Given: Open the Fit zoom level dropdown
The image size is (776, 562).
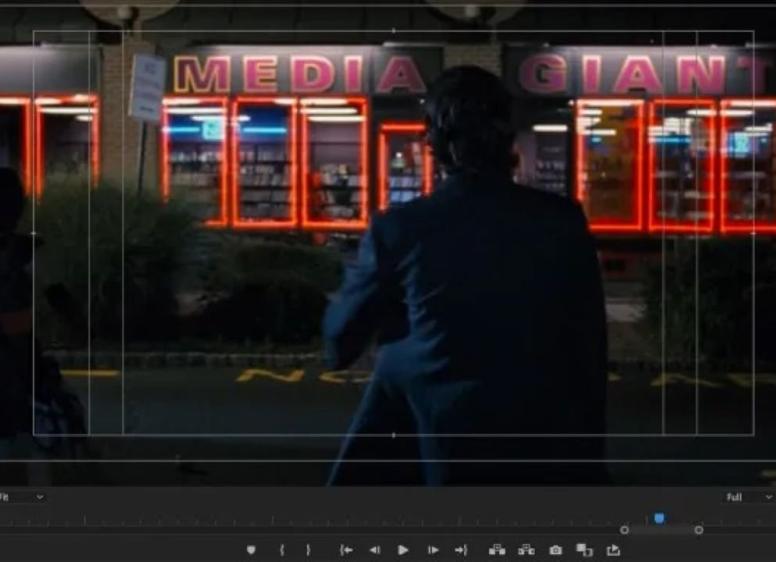Looking at the screenshot, I should click(21, 497).
